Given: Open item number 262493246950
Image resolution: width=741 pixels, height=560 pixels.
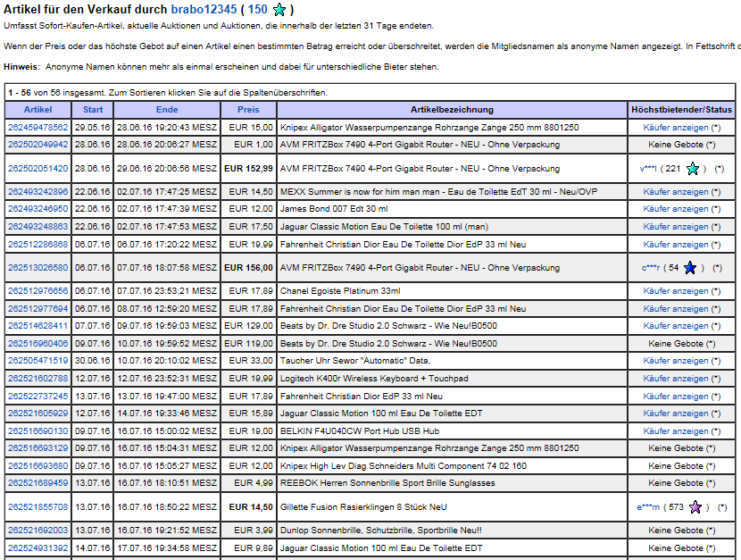Looking at the screenshot, I should coord(37,209).
